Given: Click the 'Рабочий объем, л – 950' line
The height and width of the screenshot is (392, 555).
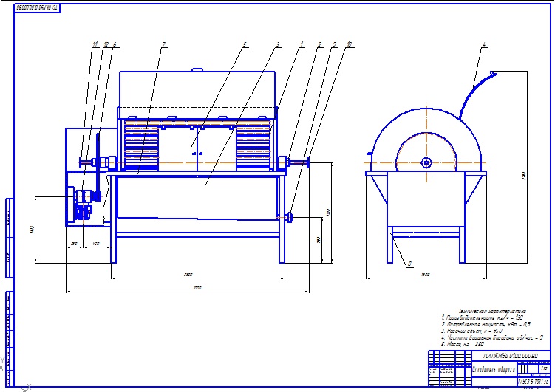Looking at the screenshot, I should (471, 331).
